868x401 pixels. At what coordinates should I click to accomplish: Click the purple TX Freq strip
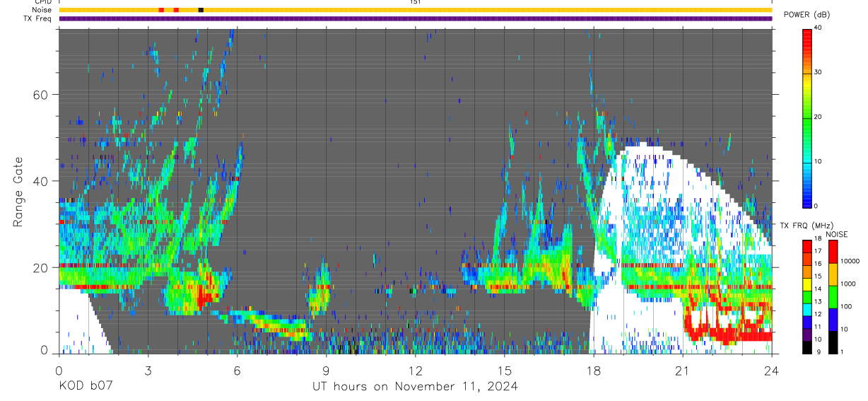[x=415, y=18]
